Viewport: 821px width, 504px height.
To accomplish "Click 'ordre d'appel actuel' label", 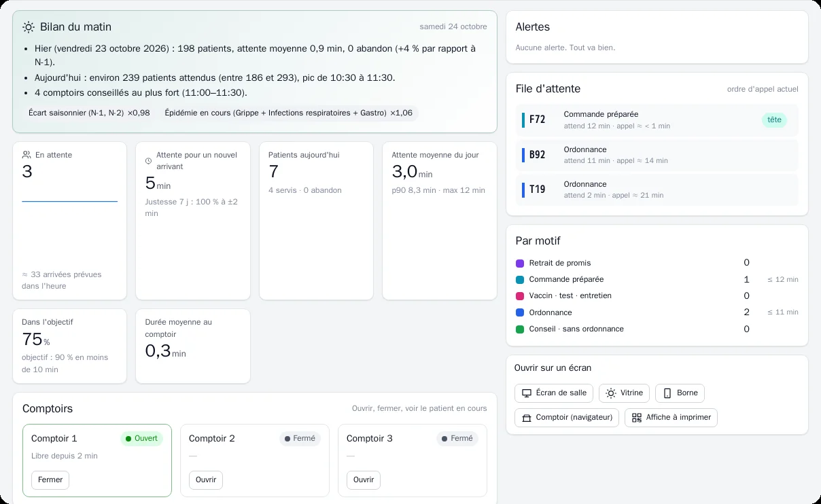I will tap(763, 89).
